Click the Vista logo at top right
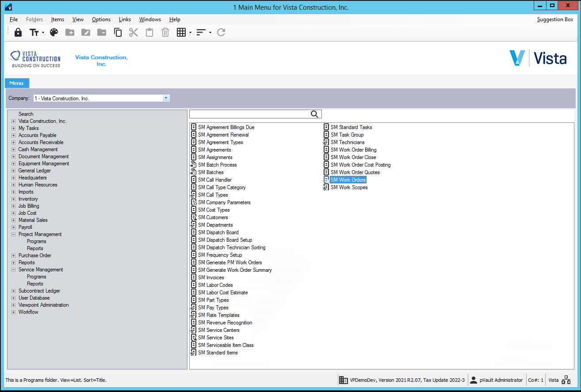Image resolution: width=581 pixels, height=392 pixels. pyautogui.click(x=538, y=58)
